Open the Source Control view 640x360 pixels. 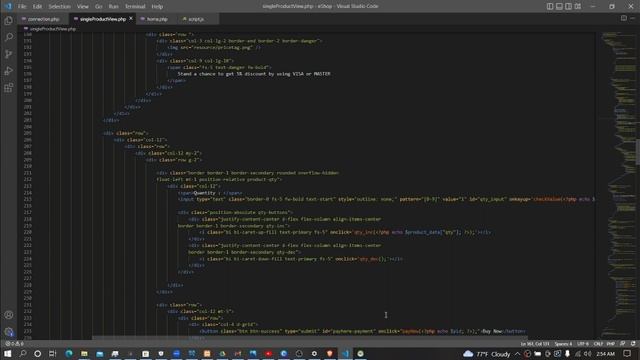click(9, 54)
